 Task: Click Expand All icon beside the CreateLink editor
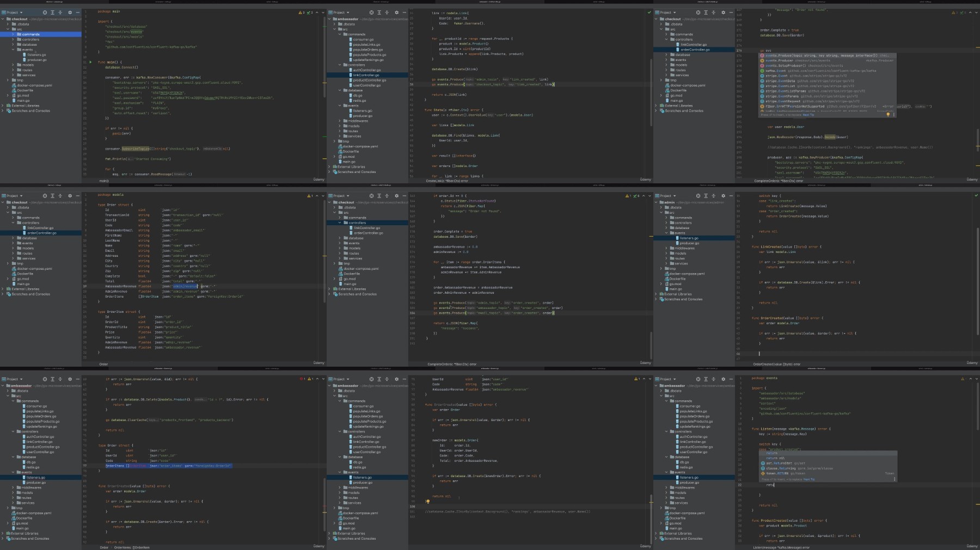379,13
